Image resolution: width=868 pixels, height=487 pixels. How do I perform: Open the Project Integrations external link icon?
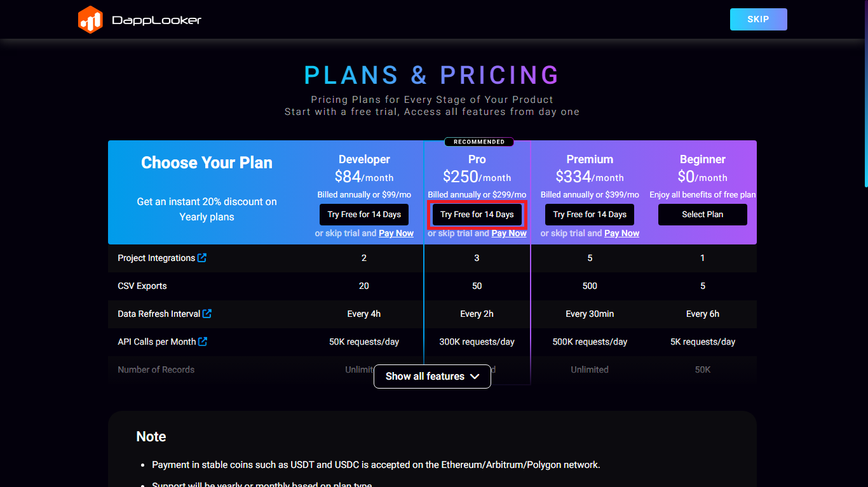pos(202,258)
